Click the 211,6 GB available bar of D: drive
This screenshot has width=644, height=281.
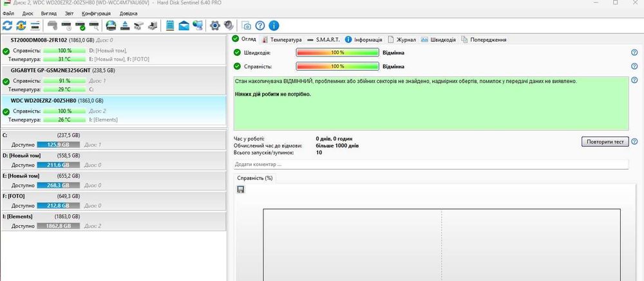59,165
